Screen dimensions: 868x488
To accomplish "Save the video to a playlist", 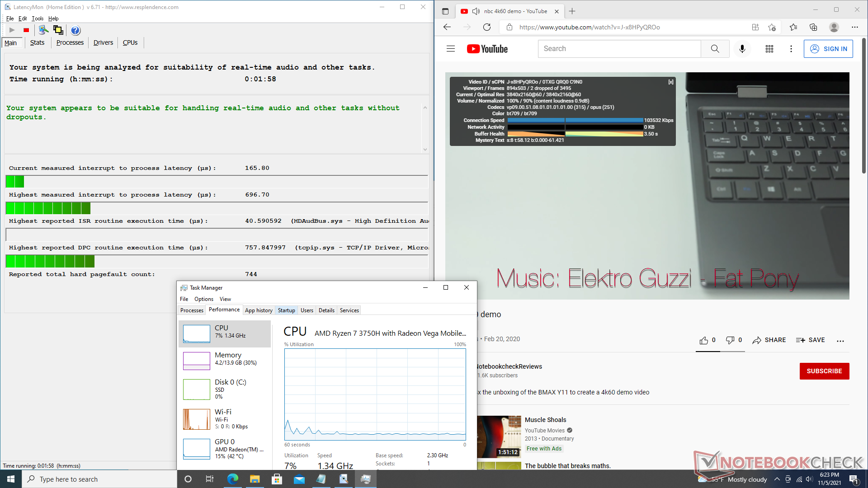I will pos(810,340).
